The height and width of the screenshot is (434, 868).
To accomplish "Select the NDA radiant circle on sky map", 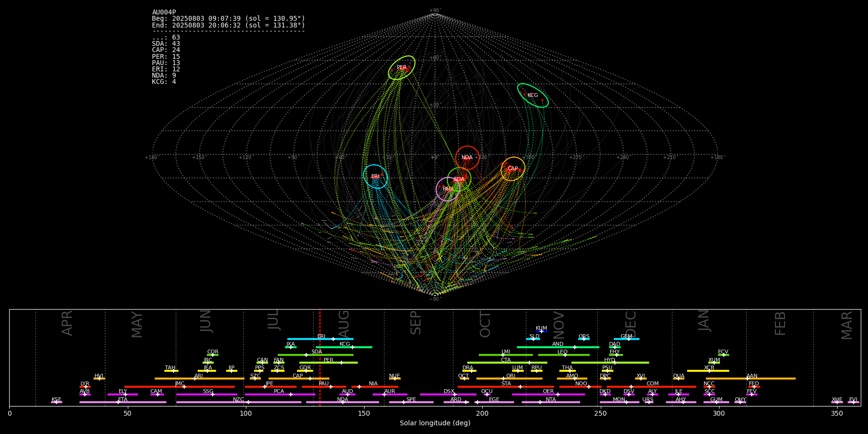I will pyautogui.click(x=467, y=158).
